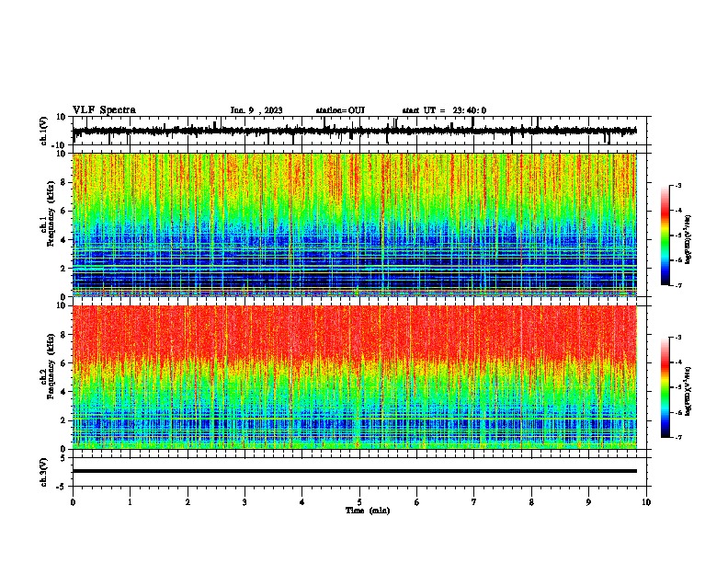The height and width of the screenshot is (563, 728).
Task: Click the ch.1 spectrogram "4" kHz tick label
Action: point(63,240)
